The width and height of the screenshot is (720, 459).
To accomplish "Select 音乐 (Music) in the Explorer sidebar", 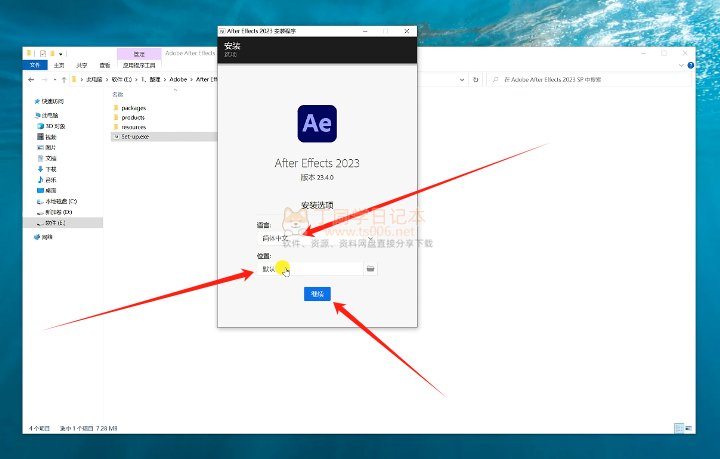I will coord(51,180).
